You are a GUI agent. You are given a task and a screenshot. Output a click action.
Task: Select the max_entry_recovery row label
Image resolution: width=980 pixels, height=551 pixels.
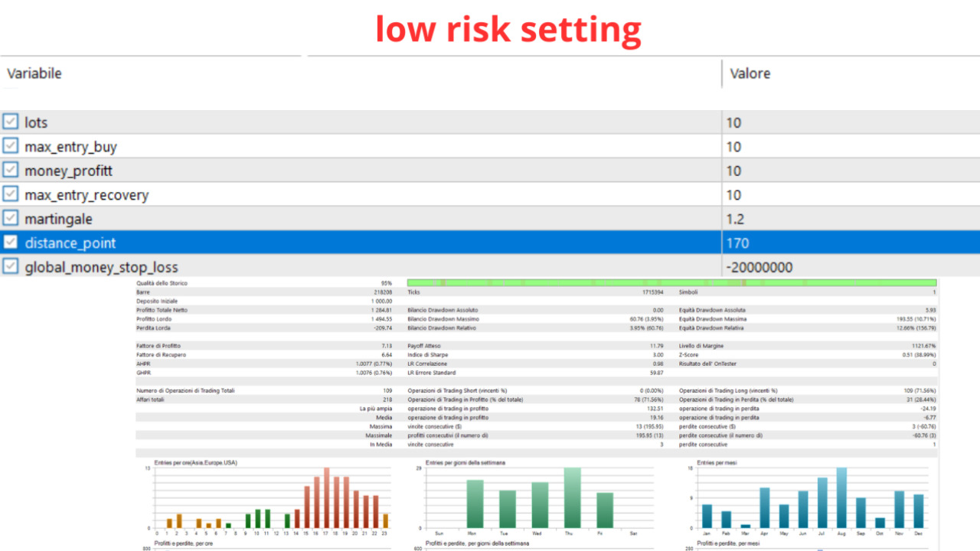87,195
